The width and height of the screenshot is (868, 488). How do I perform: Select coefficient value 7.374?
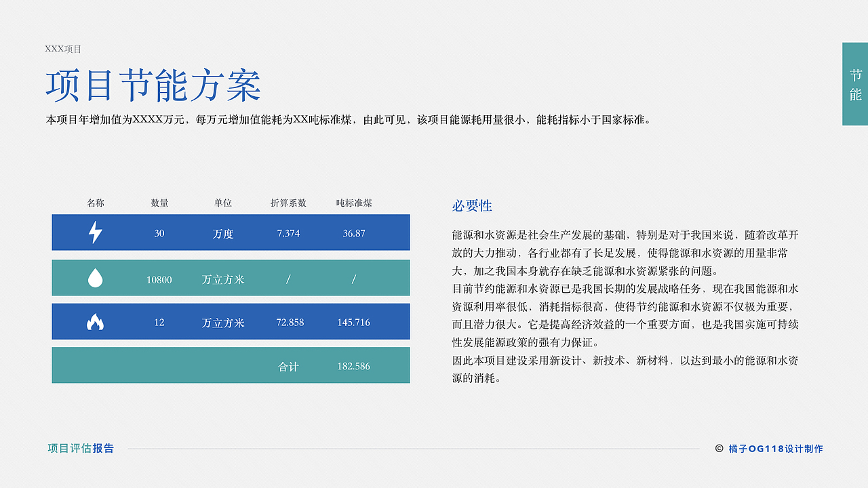(x=288, y=233)
